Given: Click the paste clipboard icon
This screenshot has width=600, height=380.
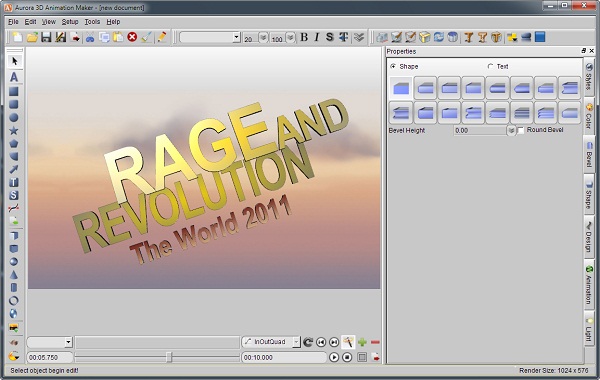Looking at the screenshot, I should [118, 37].
